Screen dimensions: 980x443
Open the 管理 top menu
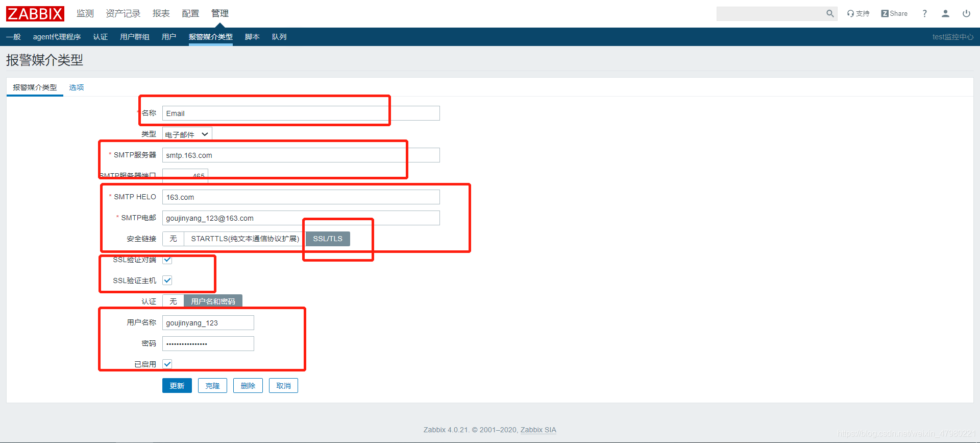[220, 14]
